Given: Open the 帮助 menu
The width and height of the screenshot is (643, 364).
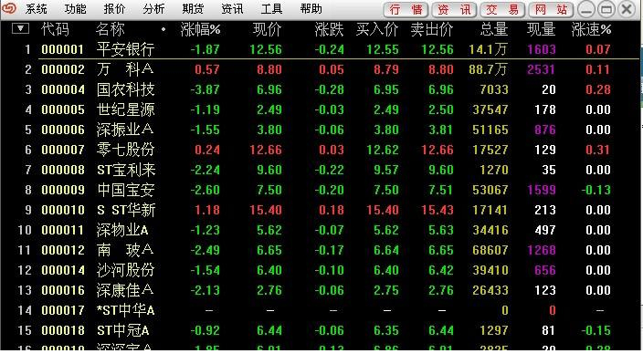Looking at the screenshot, I should tap(311, 8).
